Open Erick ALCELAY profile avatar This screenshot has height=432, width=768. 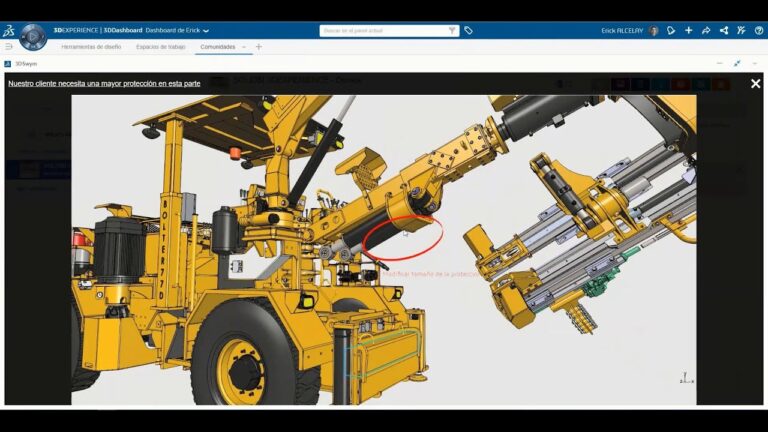(653, 31)
